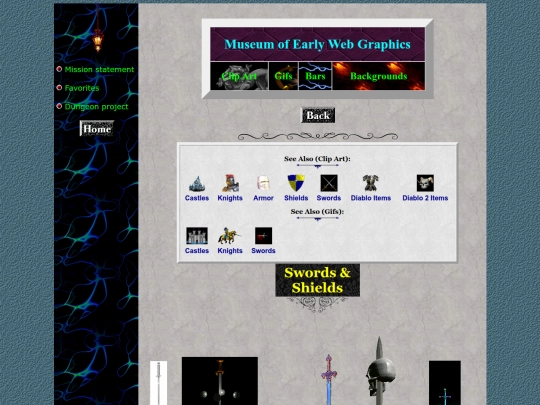Click the blue and yellow Shields icon

click(x=296, y=183)
